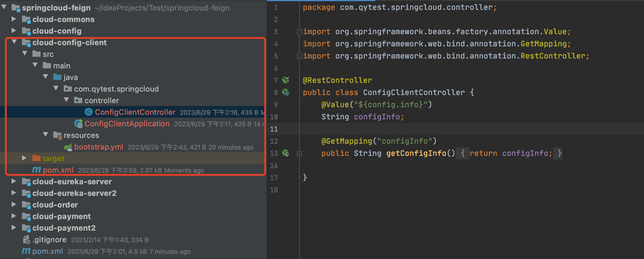Screen dimensions: 644x259
Task: Click the gutter request mapping icon on line 13
Action: (x=286, y=153)
